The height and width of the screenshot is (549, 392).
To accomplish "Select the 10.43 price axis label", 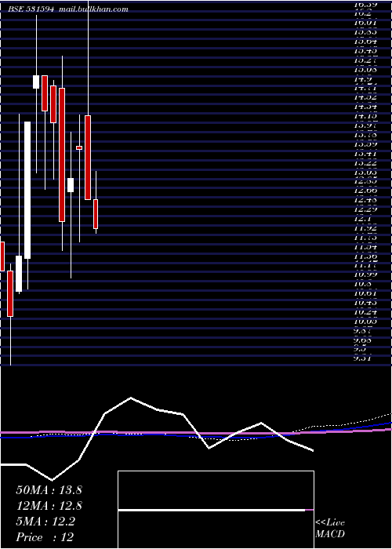I will point(366,303).
